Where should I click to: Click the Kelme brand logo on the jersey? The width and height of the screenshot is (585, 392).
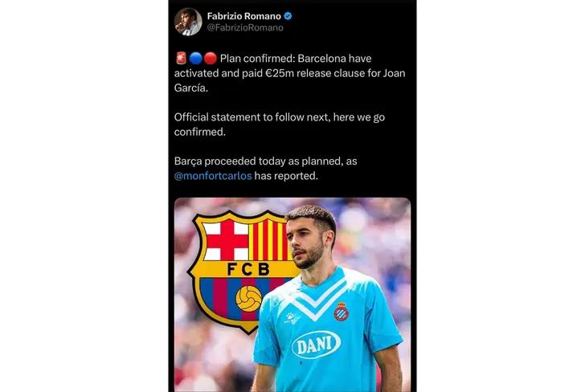[292, 318]
